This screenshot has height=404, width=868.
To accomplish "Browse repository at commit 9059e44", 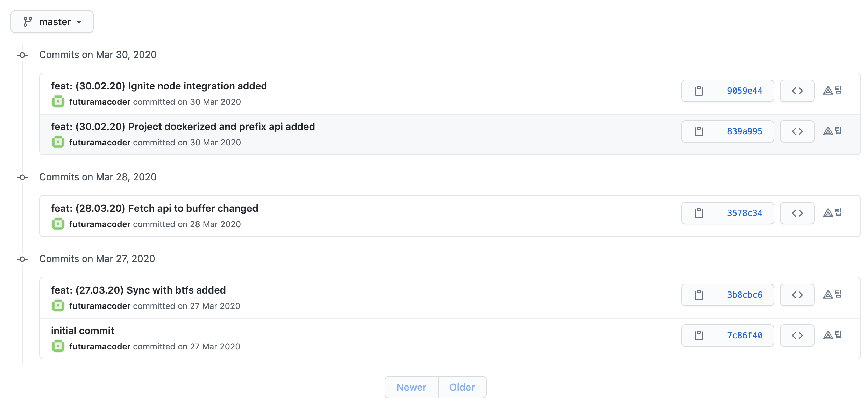I will point(797,91).
